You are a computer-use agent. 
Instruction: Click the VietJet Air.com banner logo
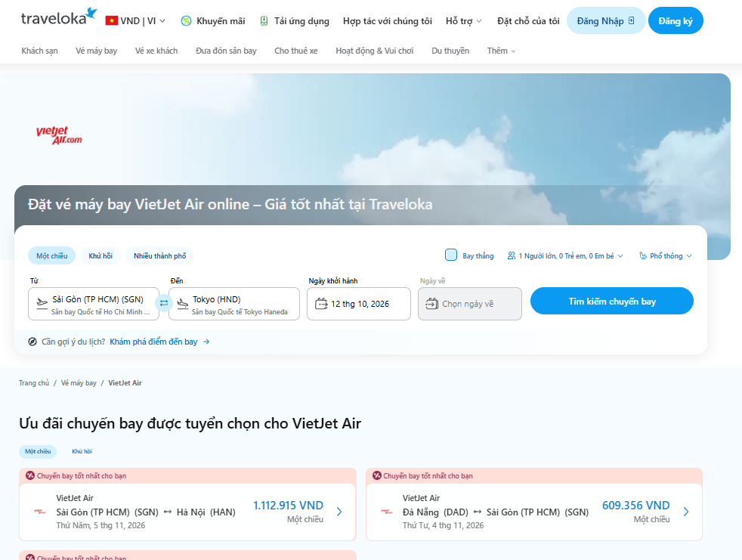pos(59,135)
